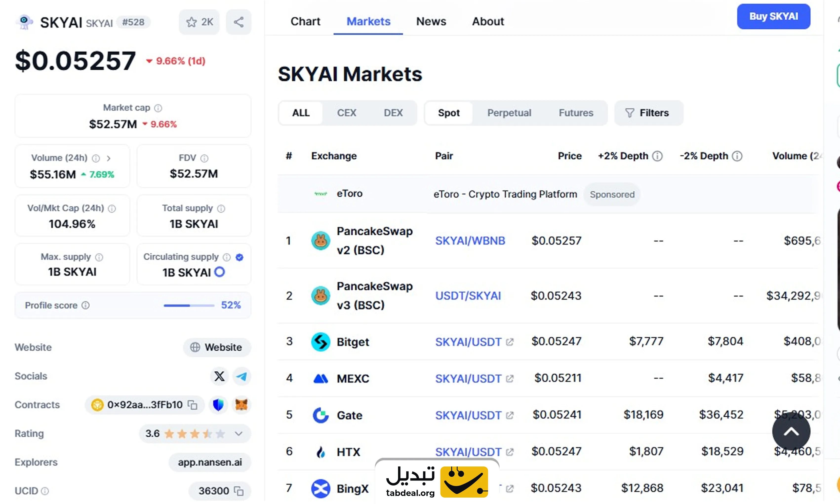Screen dimensions: 840x504
Task: Click UCID info icon
Action: click(x=45, y=491)
